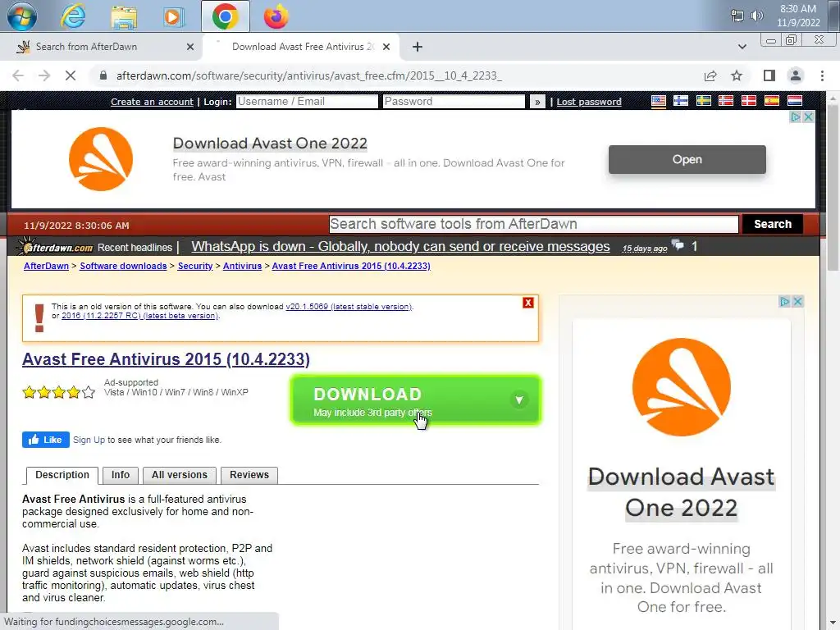Open Windows Media Player taskbar icon
840x630 pixels.
point(172,16)
